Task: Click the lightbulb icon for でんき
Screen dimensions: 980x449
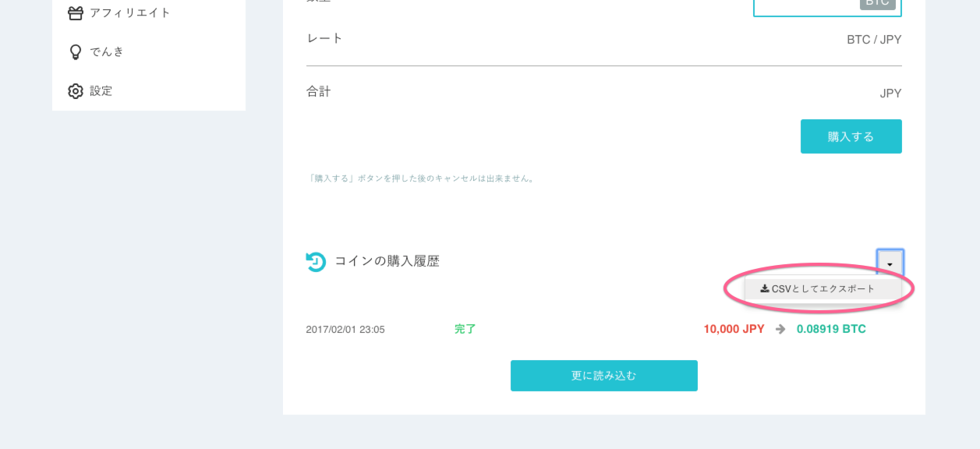Action: point(75,52)
